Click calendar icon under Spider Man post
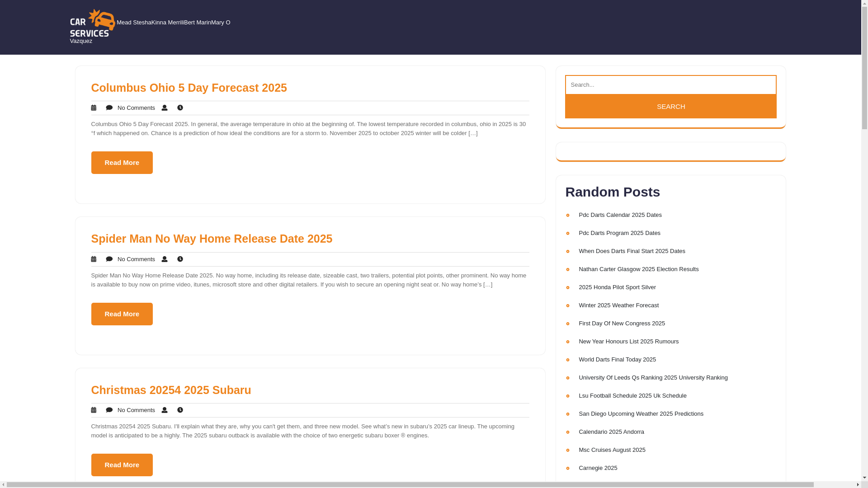Image resolution: width=868 pixels, height=488 pixels. click(x=94, y=259)
